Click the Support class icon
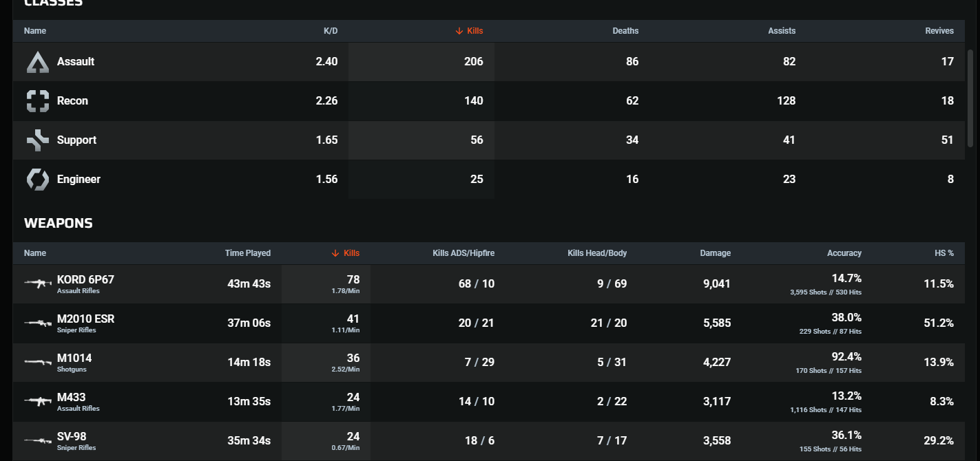This screenshot has height=461, width=980. pyautogui.click(x=38, y=140)
